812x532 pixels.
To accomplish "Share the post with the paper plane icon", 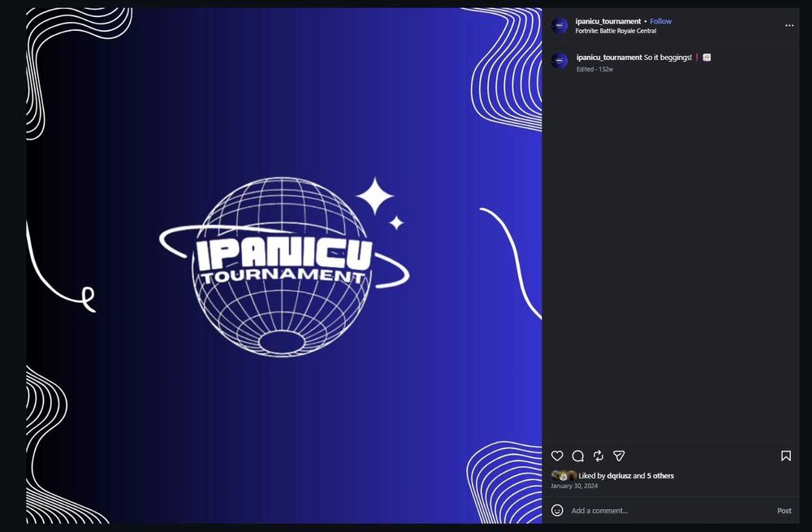I will [619, 456].
